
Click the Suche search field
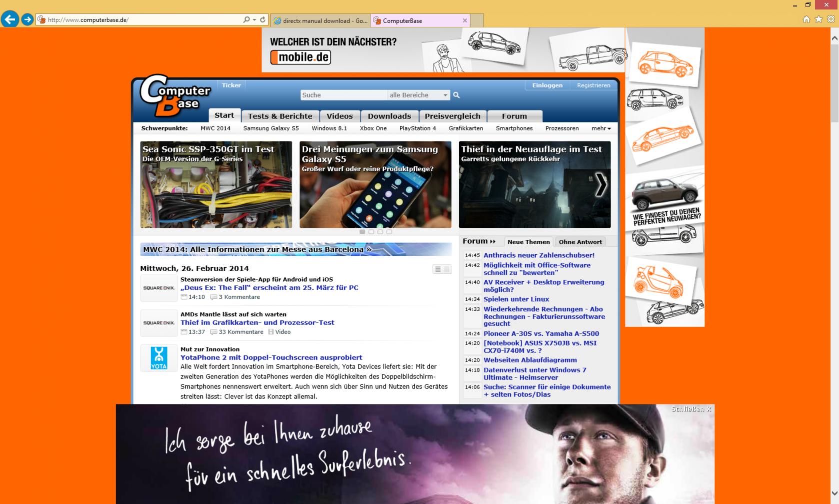(x=344, y=95)
